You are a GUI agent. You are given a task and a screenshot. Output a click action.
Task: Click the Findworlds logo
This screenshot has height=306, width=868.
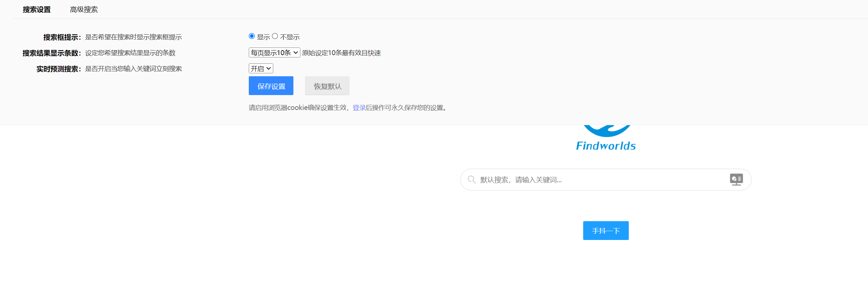point(606,138)
